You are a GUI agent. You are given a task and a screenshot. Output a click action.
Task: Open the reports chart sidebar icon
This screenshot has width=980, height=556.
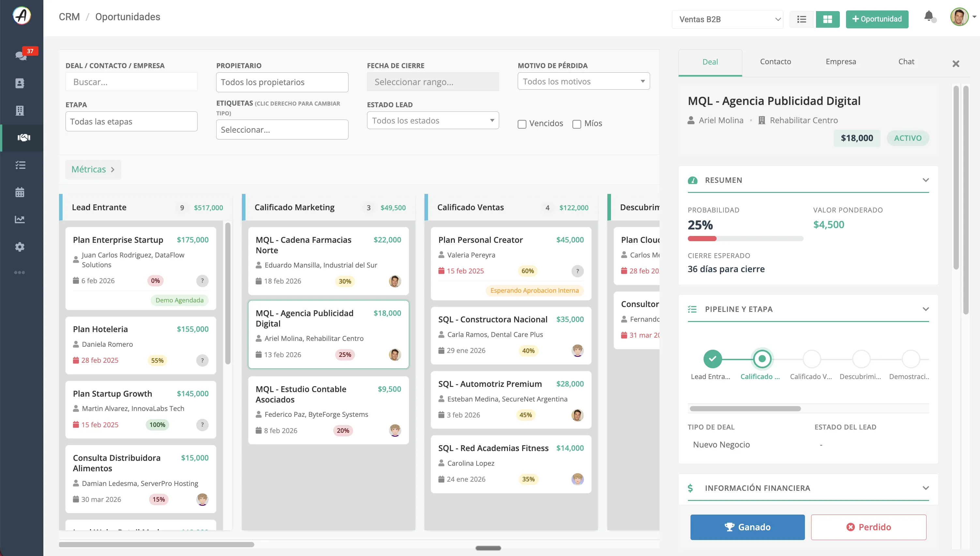pos(20,220)
